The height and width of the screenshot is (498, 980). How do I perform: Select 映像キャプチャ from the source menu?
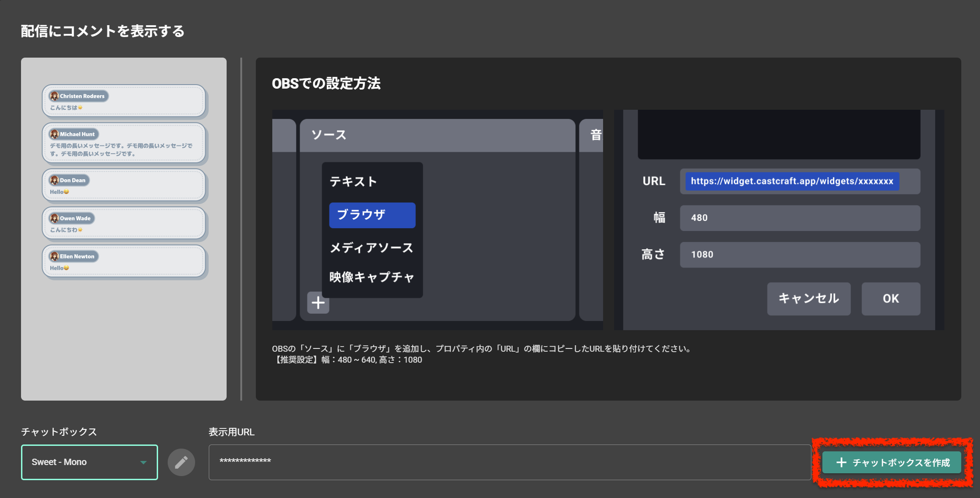(371, 276)
